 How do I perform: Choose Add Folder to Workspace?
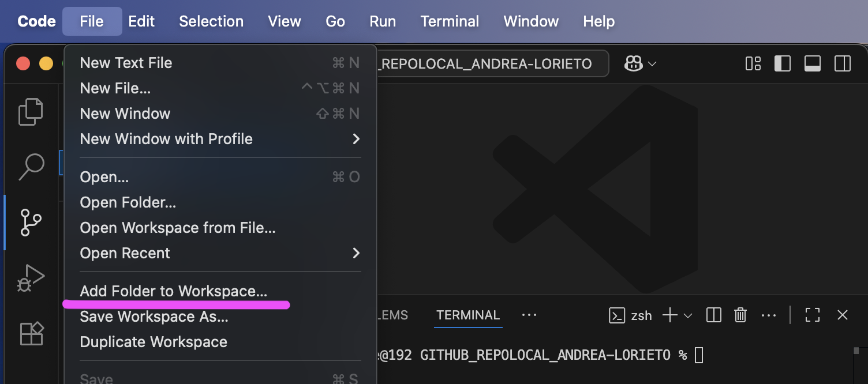click(x=174, y=291)
